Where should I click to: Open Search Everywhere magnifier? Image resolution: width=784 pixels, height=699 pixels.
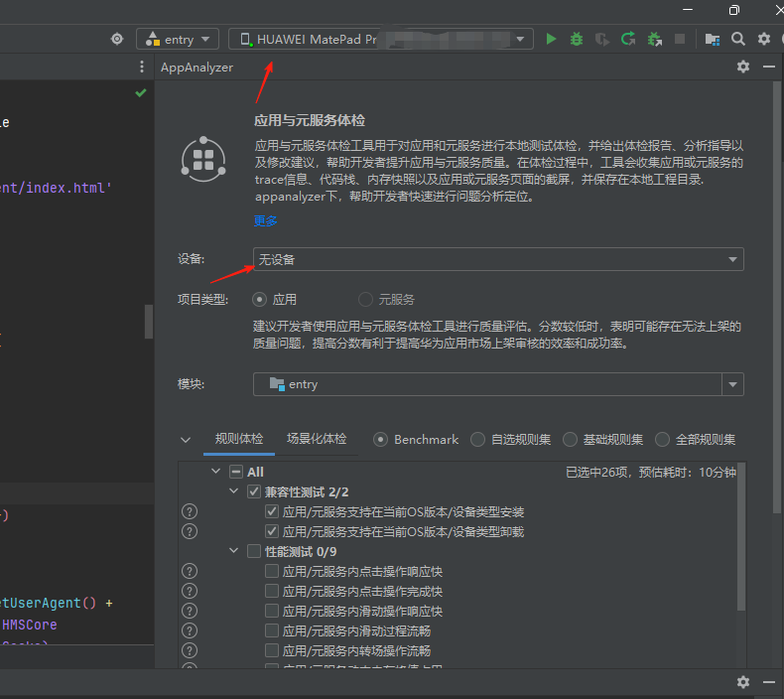tap(738, 39)
